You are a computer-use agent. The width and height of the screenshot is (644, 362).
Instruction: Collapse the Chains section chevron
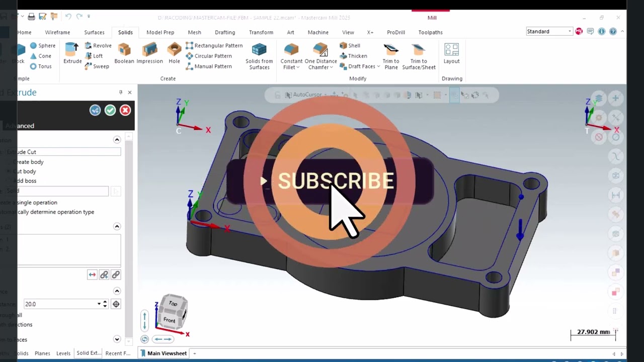tap(117, 227)
